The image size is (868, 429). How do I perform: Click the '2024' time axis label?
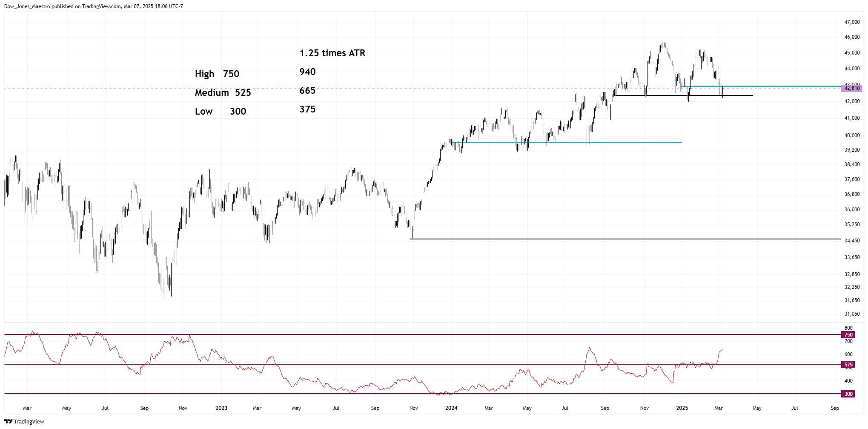tap(451, 408)
